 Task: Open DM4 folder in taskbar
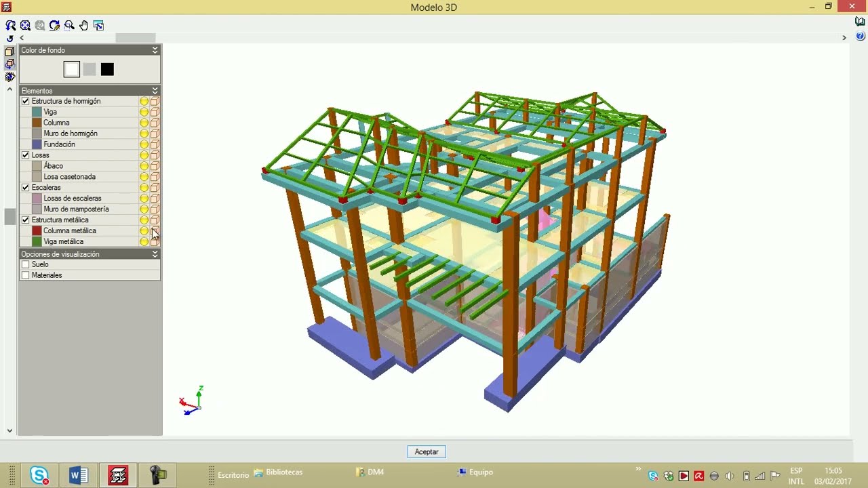tap(370, 472)
